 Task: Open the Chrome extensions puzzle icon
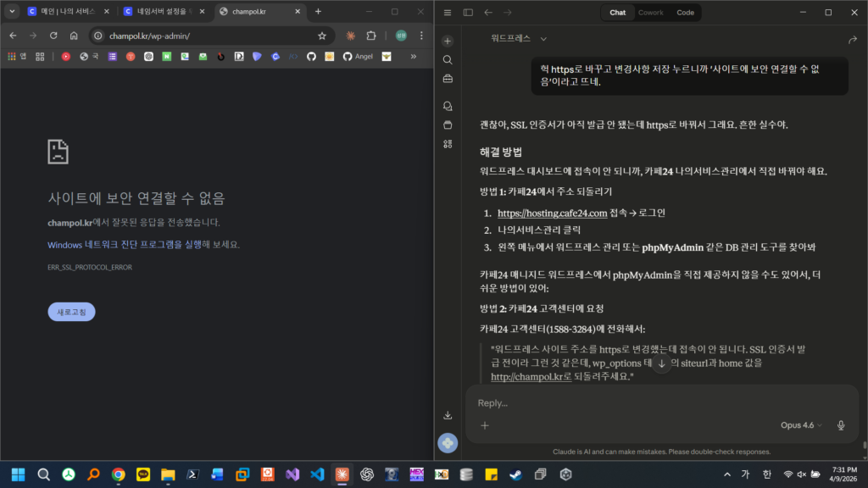coord(371,36)
